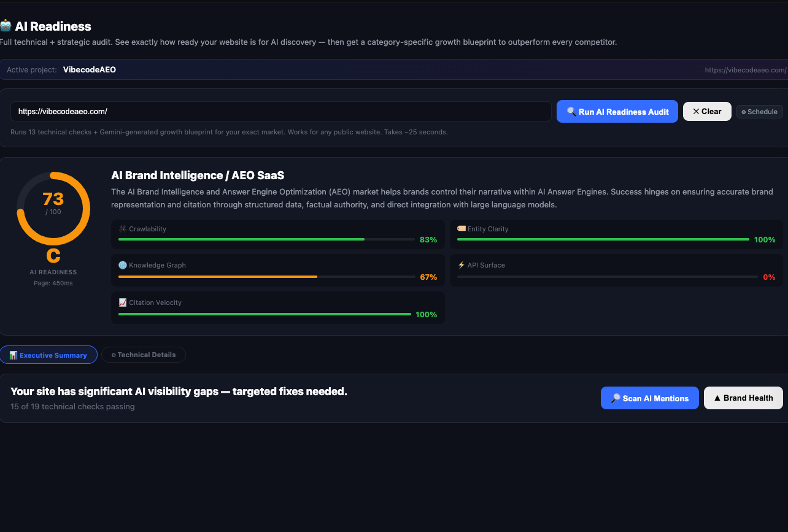788x532 pixels.
Task: Click the Crawlability spider icon
Action: point(122,229)
